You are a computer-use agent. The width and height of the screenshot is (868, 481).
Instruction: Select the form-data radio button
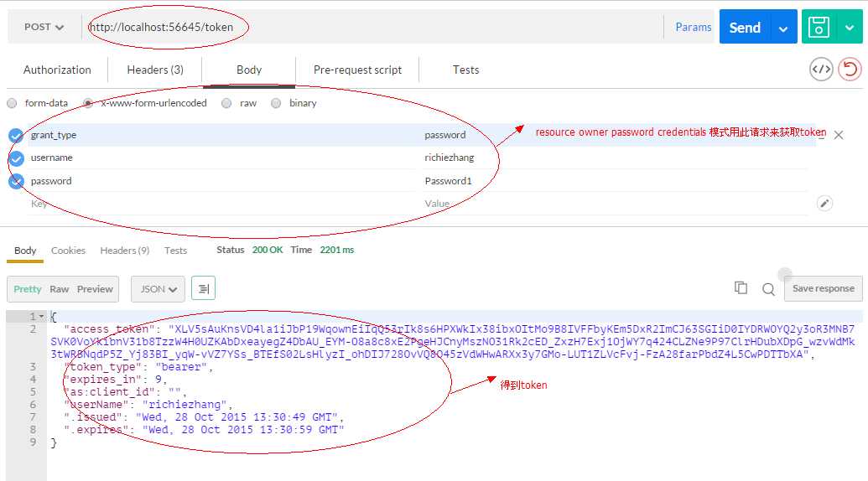(12, 103)
